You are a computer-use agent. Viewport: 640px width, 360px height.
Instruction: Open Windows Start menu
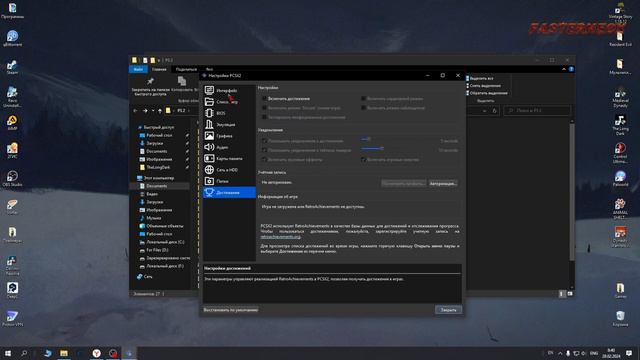[8, 353]
